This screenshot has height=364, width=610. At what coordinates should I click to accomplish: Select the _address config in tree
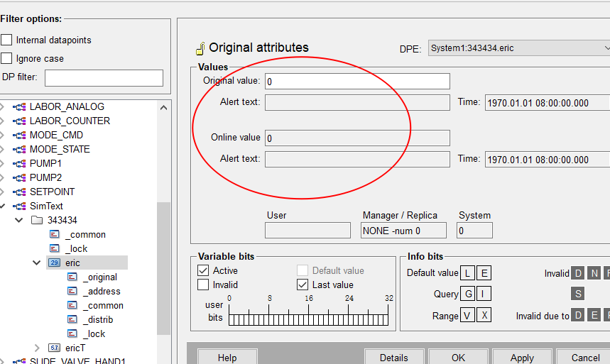(102, 292)
